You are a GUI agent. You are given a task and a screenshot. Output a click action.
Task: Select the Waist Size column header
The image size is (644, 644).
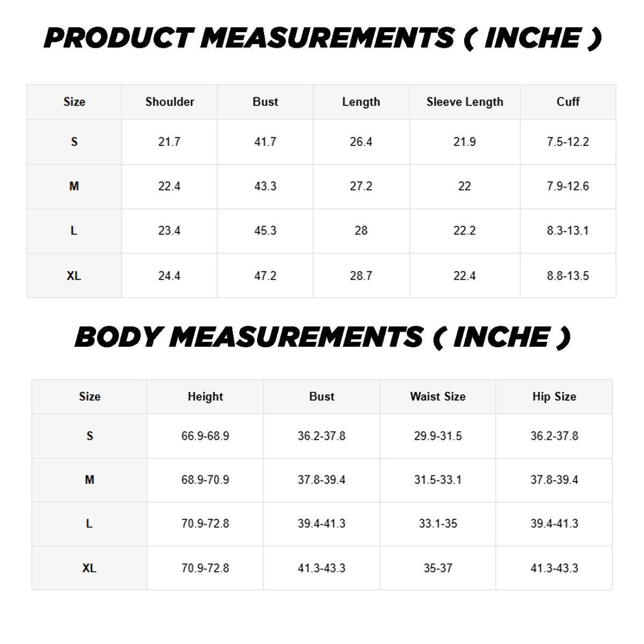(x=438, y=397)
